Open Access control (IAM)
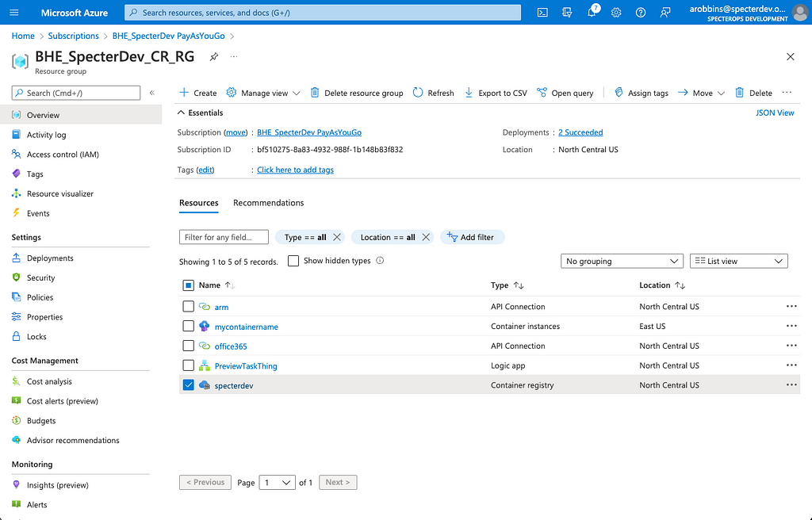The image size is (812, 520). click(63, 155)
